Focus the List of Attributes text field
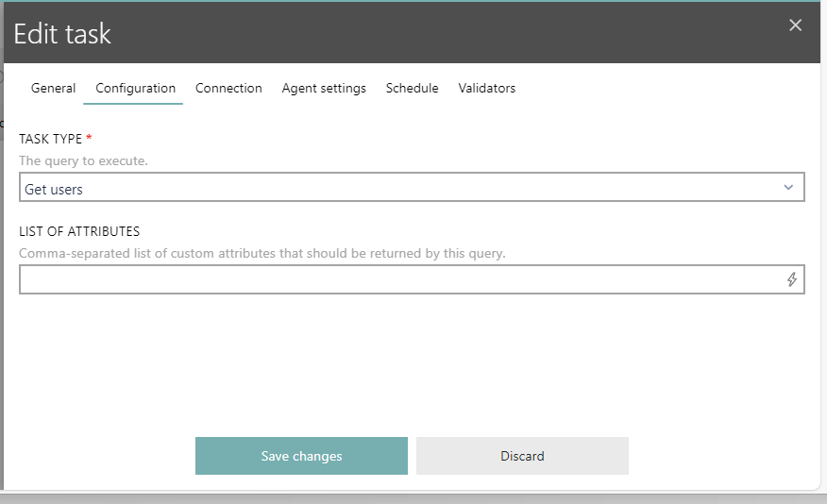827x504 pixels. click(397, 279)
